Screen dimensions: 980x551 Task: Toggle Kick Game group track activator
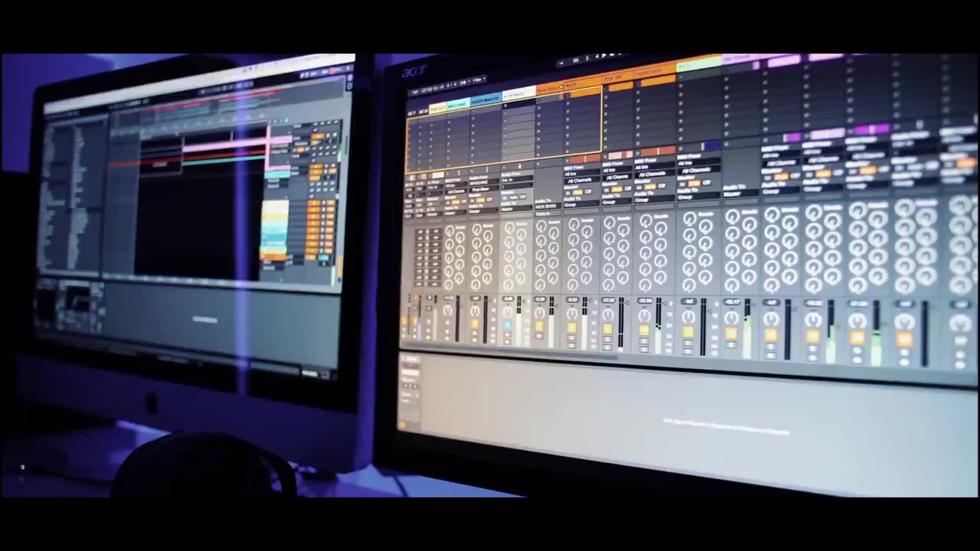point(539,327)
